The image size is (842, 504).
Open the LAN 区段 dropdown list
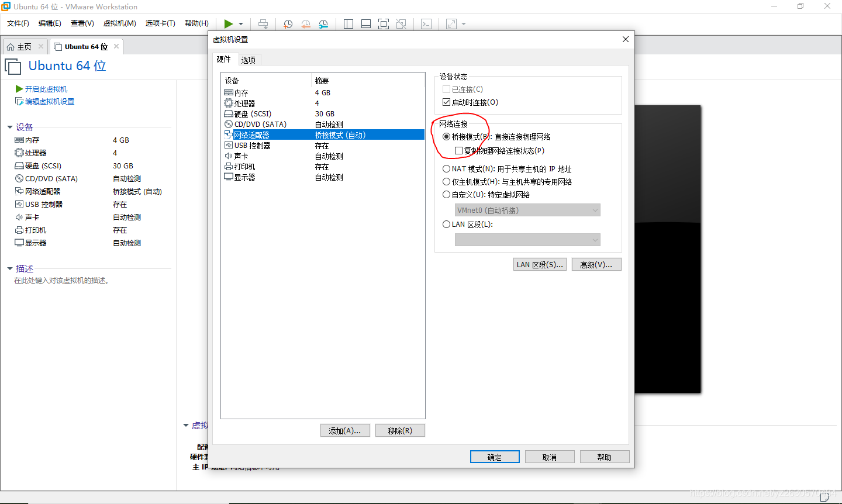527,240
